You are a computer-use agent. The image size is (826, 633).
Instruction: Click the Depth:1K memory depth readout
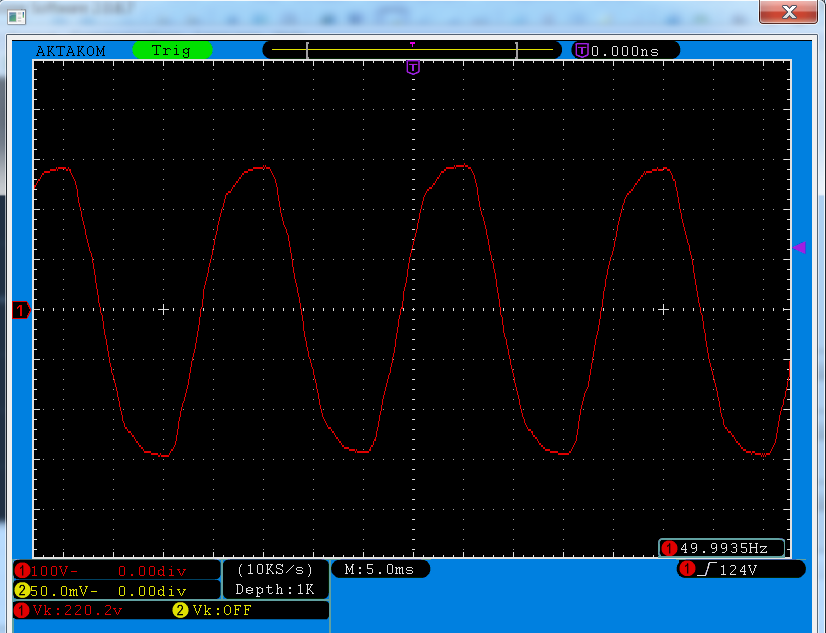275,589
